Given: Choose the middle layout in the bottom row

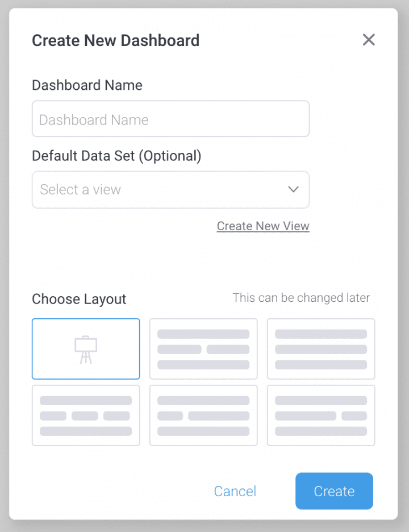Looking at the screenshot, I should point(203,415).
